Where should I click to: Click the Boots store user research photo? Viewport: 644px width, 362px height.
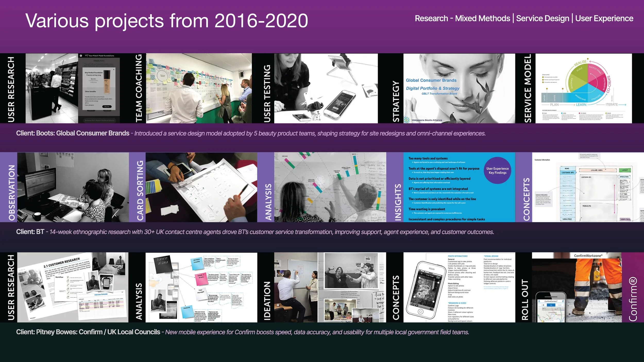tap(52, 88)
